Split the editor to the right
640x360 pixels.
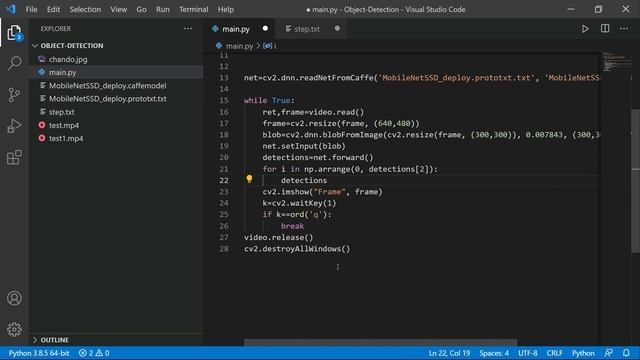[x=605, y=29]
